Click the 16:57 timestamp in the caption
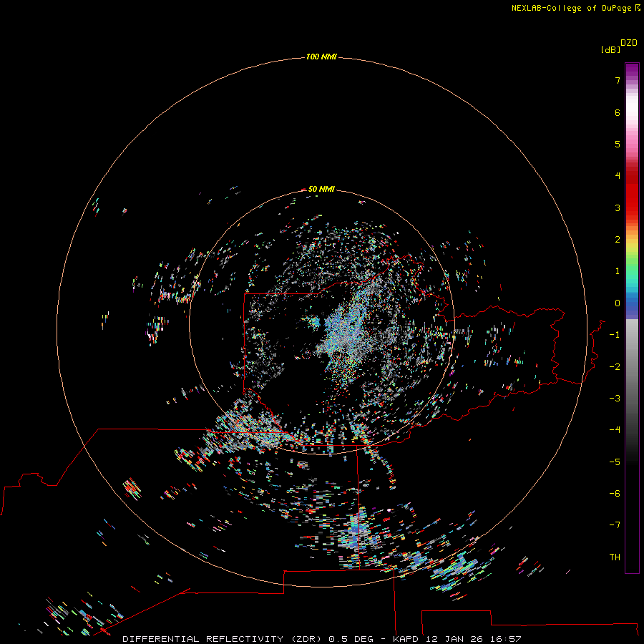This screenshot has height=644, width=644. pyautogui.click(x=506, y=639)
